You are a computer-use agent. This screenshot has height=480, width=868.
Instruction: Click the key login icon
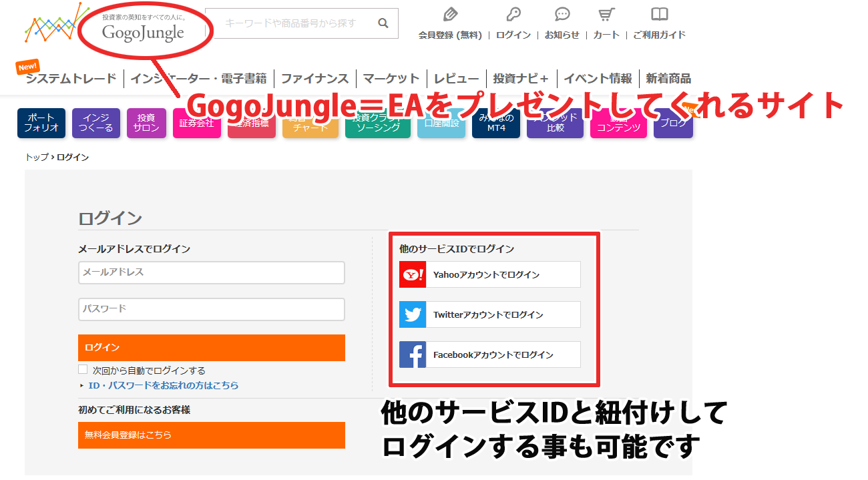pyautogui.click(x=513, y=14)
